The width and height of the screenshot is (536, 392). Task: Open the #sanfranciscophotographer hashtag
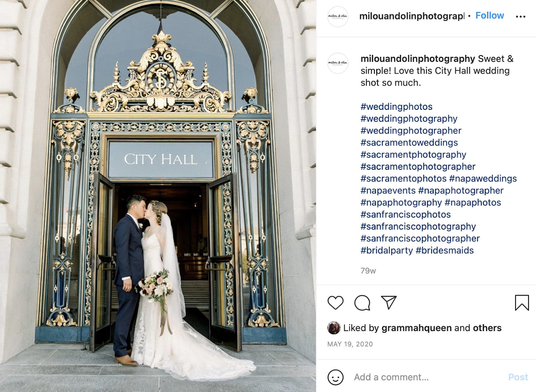point(420,238)
